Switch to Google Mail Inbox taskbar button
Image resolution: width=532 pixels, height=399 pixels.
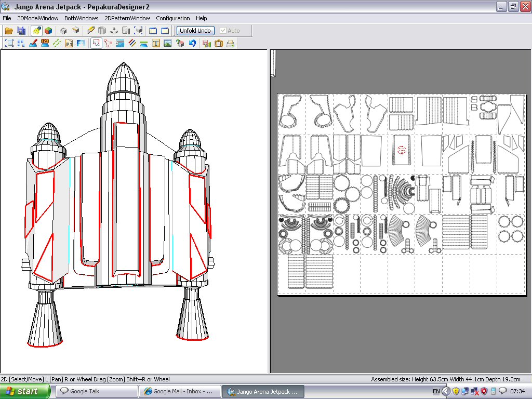pyautogui.click(x=180, y=392)
